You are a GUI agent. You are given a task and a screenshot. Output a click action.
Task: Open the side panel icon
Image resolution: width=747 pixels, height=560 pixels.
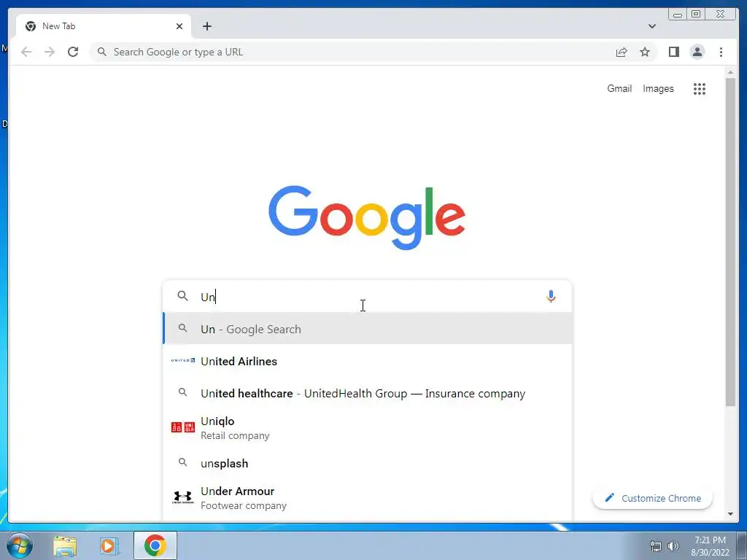[673, 52]
